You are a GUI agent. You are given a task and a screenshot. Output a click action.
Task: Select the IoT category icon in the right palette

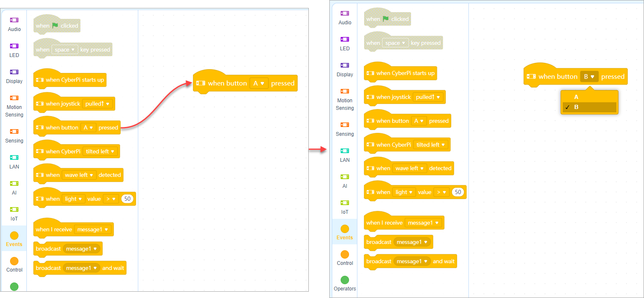[345, 203]
